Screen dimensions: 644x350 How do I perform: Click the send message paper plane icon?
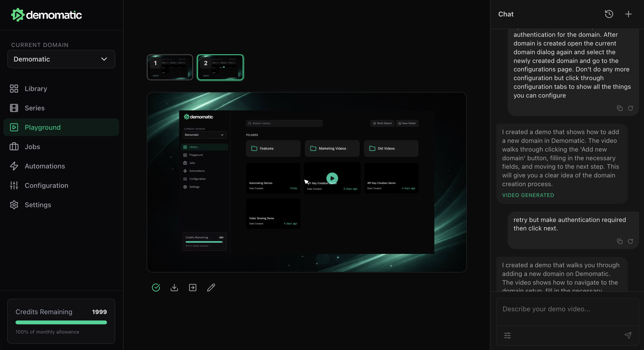click(x=628, y=335)
